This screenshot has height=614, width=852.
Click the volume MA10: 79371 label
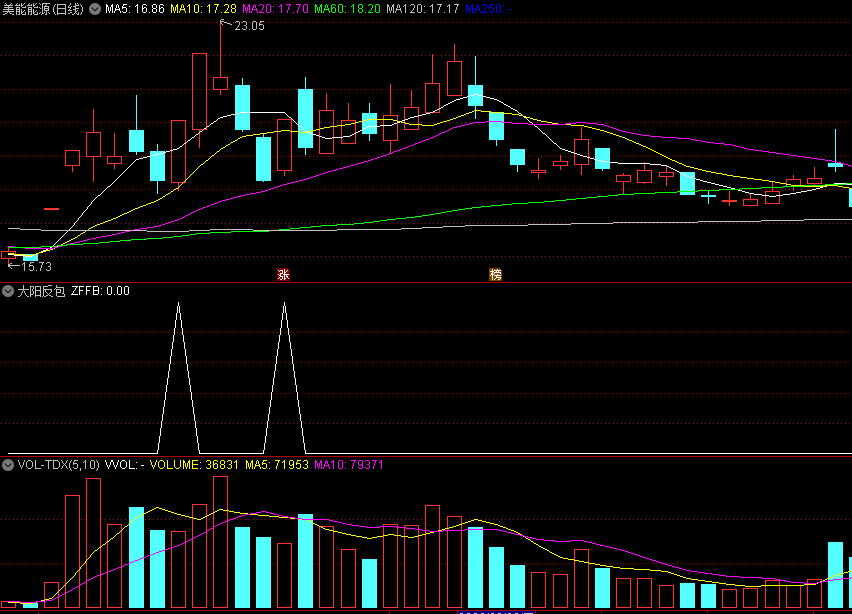coord(349,465)
